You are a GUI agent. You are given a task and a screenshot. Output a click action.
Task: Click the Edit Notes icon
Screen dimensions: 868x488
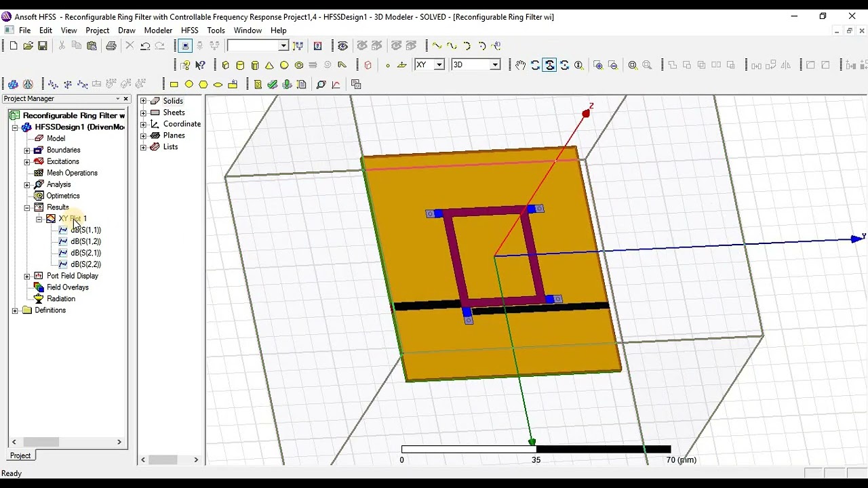(x=301, y=85)
